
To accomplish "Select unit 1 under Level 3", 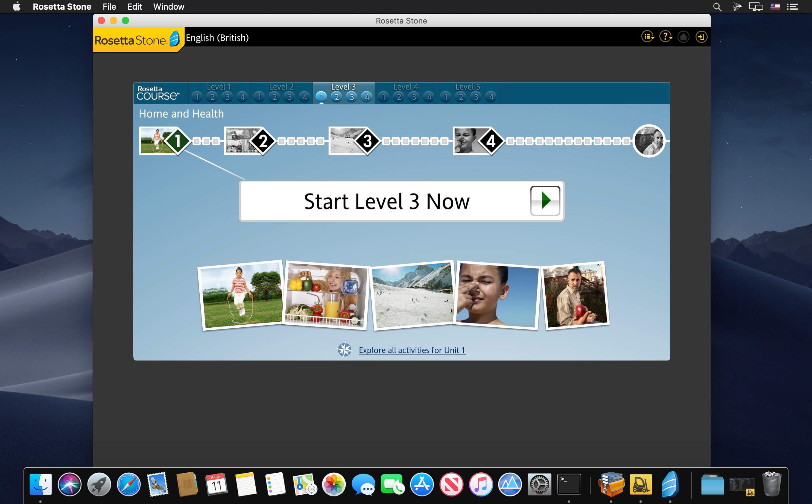I will (322, 97).
